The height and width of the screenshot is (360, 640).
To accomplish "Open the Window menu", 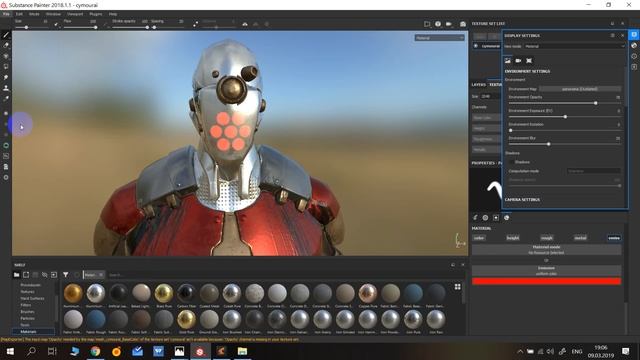I will 53,14.
